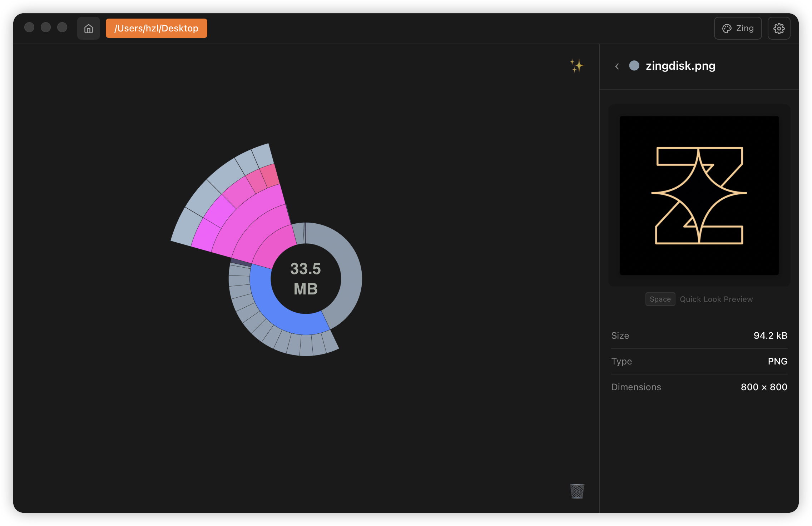Screen dimensions: 812x526
Task: Activate Quick Look Preview
Action: point(716,299)
